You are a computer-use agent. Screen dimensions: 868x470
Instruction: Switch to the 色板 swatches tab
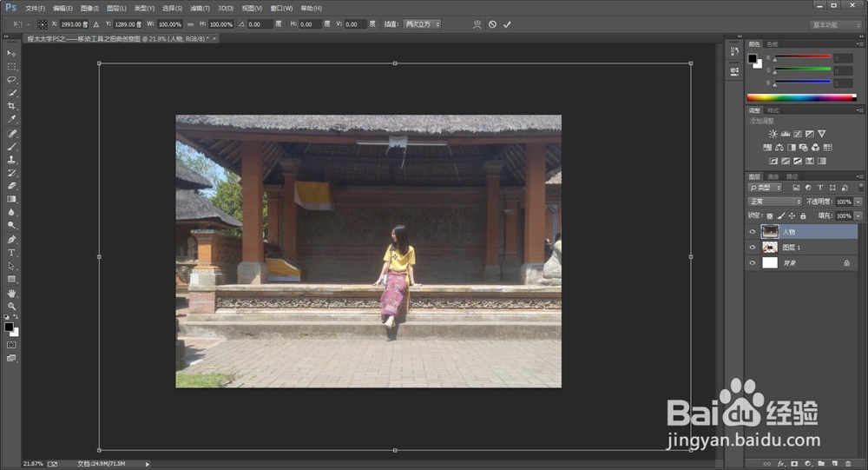click(773, 43)
